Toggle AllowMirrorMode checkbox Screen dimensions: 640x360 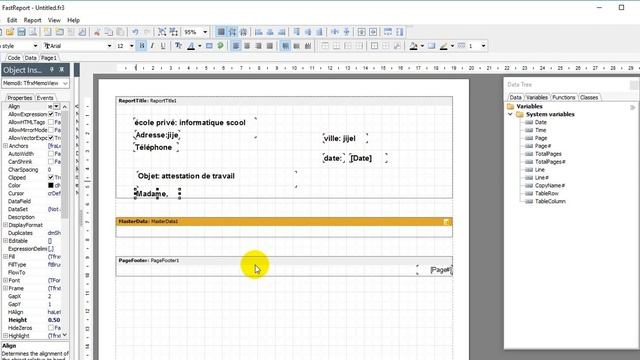(x=51, y=130)
